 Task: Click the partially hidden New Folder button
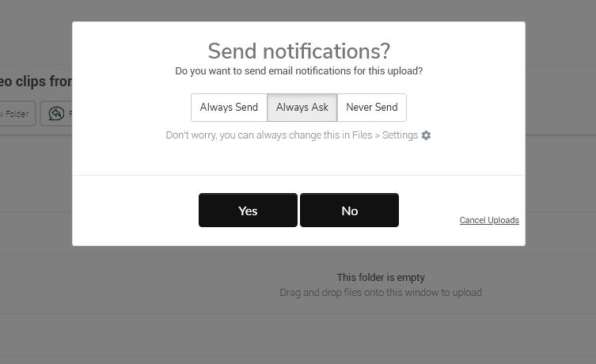click(17, 114)
